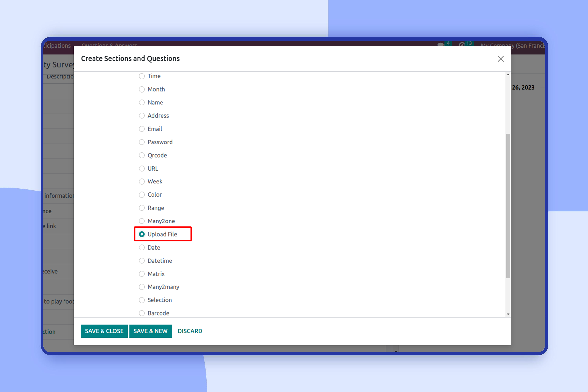Click the scrollbar down arrow
Screen dimensions: 588x392
pos(508,314)
